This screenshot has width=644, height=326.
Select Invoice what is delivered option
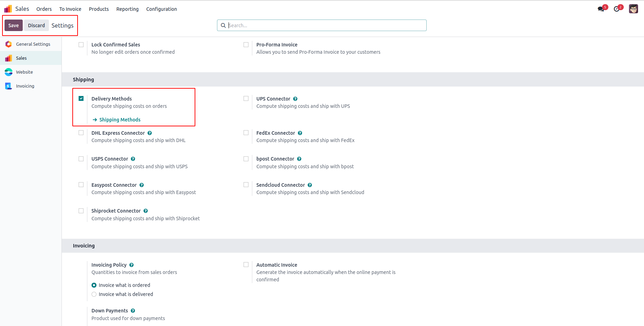[94, 294]
